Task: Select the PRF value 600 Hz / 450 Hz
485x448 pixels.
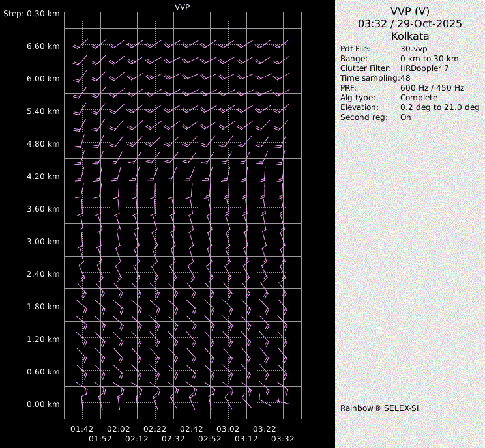Action: (x=432, y=88)
